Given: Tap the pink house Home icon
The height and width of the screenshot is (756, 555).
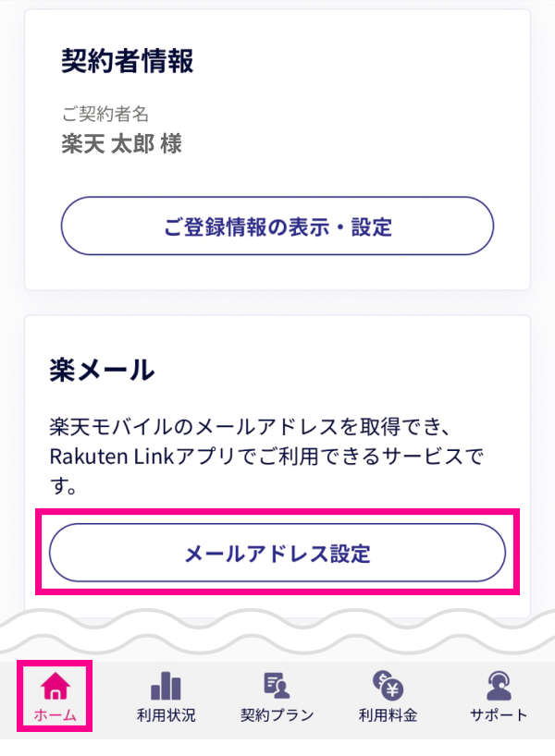Looking at the screenshot, I should 55,686.
